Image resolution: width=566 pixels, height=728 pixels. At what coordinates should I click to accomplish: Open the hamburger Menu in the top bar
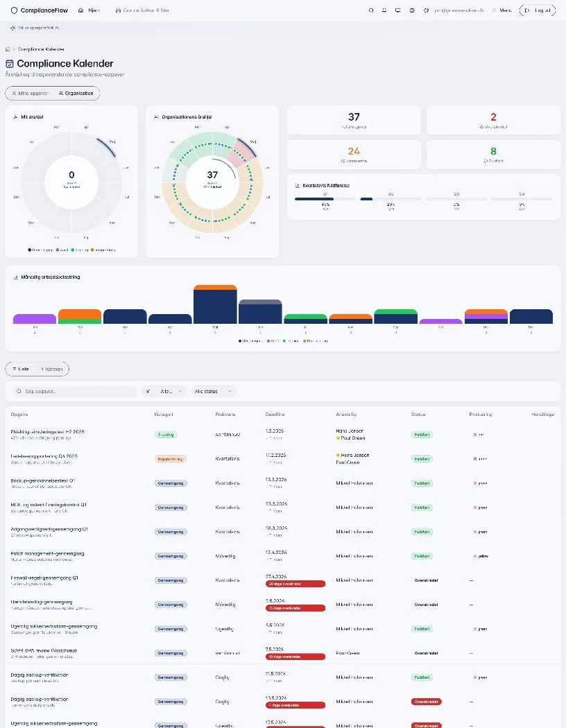(501, 10)
